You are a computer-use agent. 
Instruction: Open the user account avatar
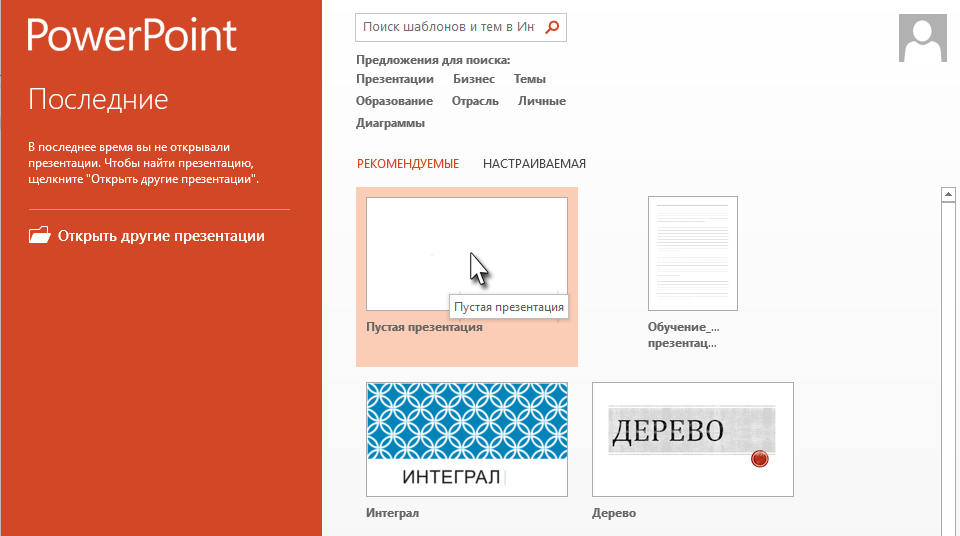(x=923, y=38)
